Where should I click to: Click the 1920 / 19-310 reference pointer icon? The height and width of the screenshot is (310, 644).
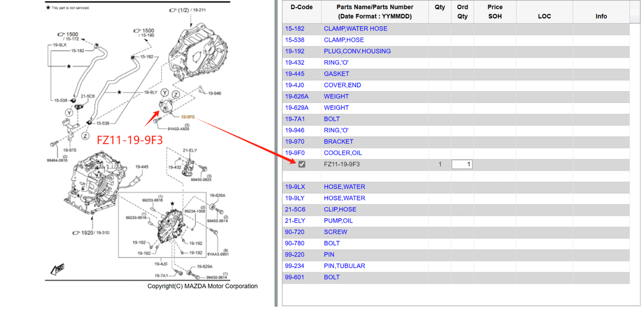pos(77,232)
